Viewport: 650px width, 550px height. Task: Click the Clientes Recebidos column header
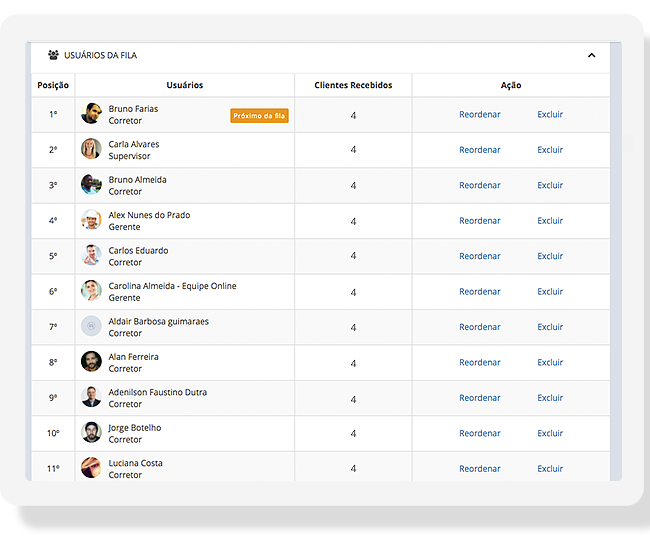point(353,86)
